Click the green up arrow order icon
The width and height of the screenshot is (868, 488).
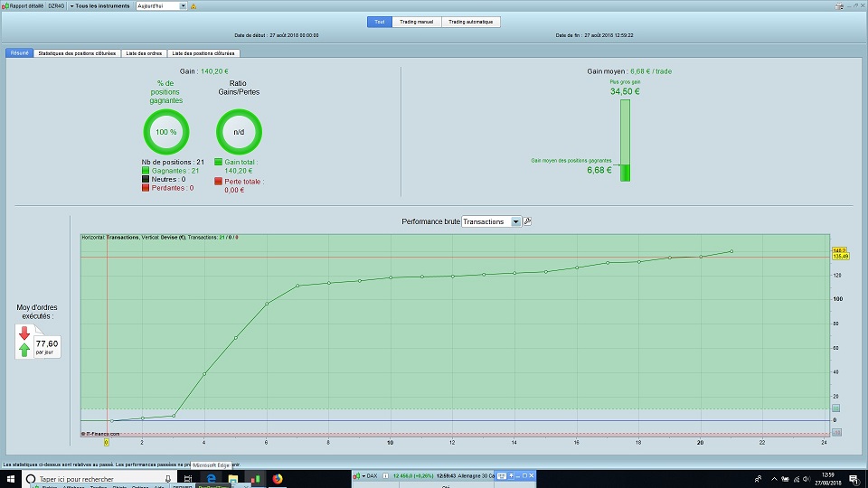click(x=24, y=349)
